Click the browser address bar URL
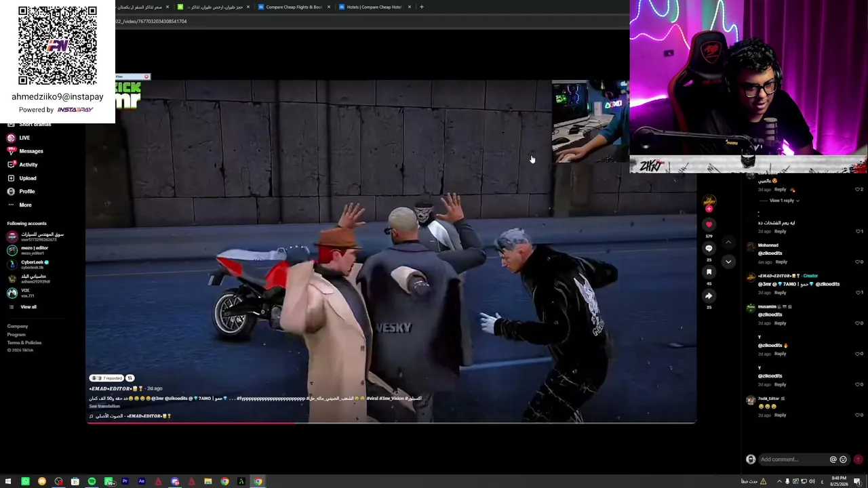This screenshot has width=868, height=488. tap(151, 21)
